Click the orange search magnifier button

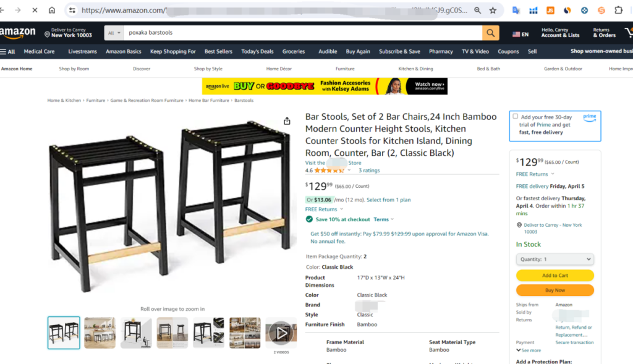[x=490, y=33]
